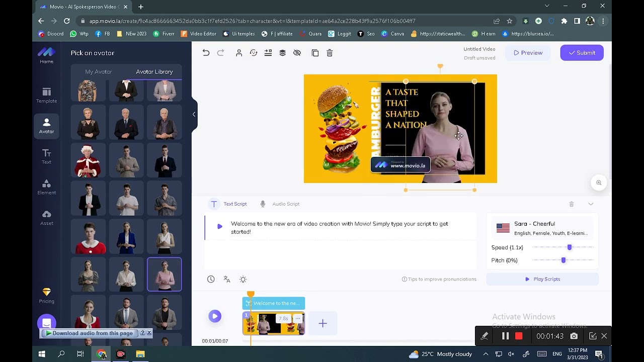644x362 pixels.
Task: Open the layers stack icon
Action: pyautogui.click(x=282, y=53)
